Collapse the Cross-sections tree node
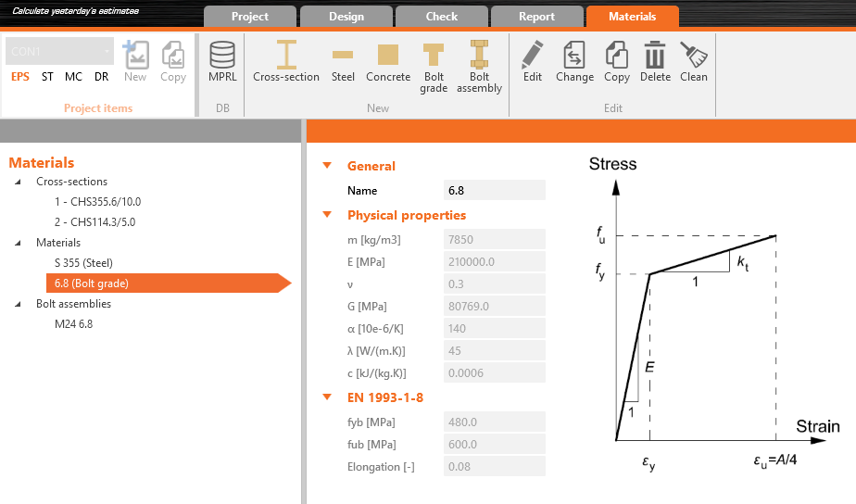 [x=18, y=182]
